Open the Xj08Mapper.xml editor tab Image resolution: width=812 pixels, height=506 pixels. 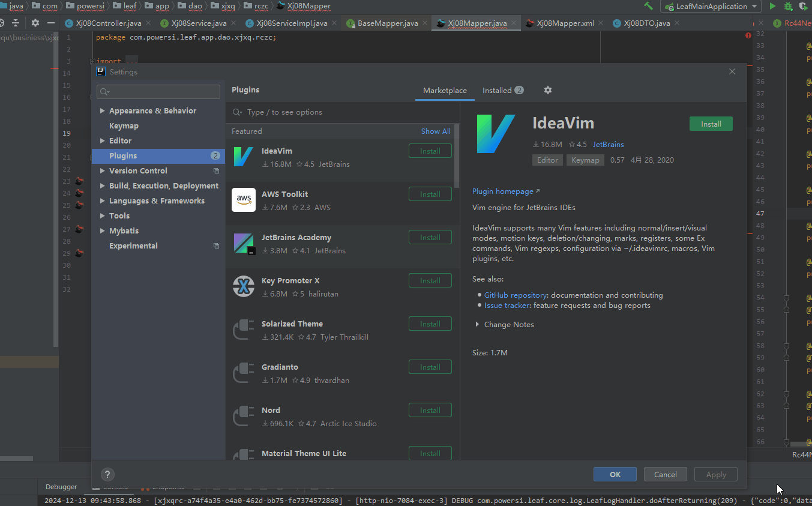pos(565,23)
